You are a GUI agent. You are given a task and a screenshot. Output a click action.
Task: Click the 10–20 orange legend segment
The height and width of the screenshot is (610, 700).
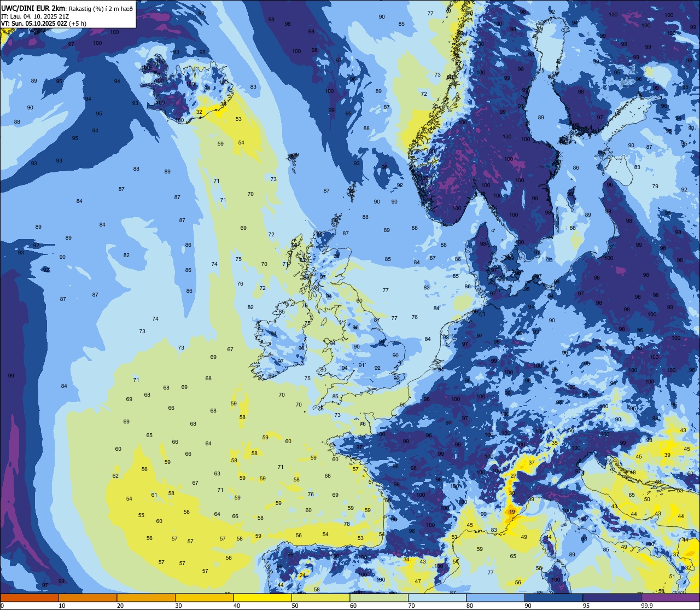coord(87,597)
